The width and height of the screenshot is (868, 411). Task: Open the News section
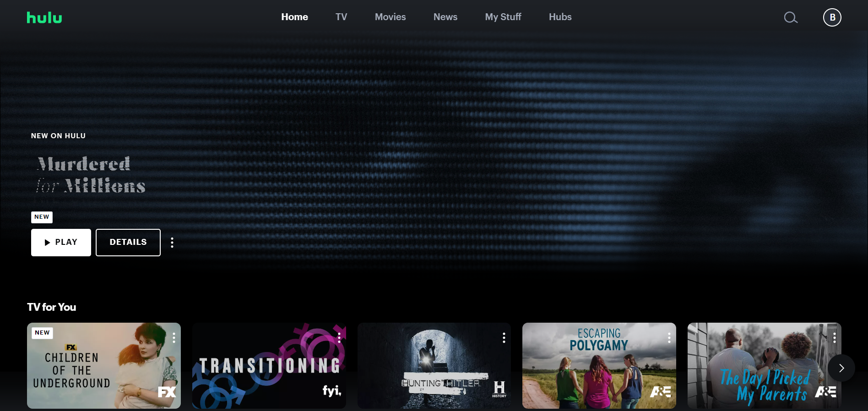[x=445, y=17]
